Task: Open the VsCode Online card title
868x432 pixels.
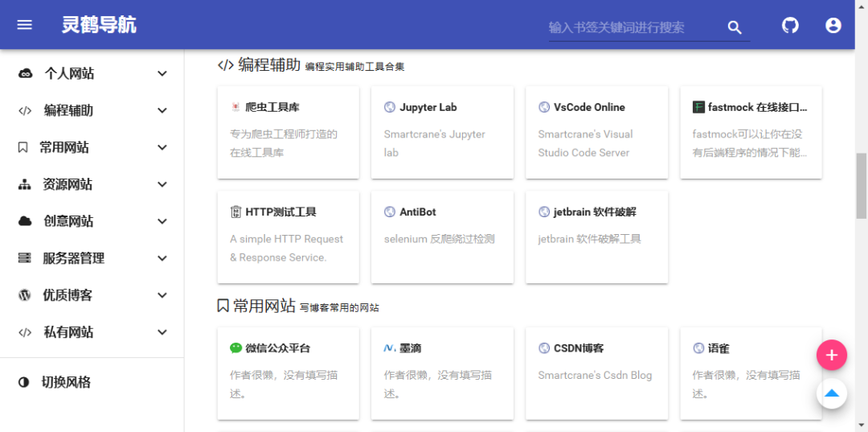Action: pyautogui.click(x=590, y=108)
